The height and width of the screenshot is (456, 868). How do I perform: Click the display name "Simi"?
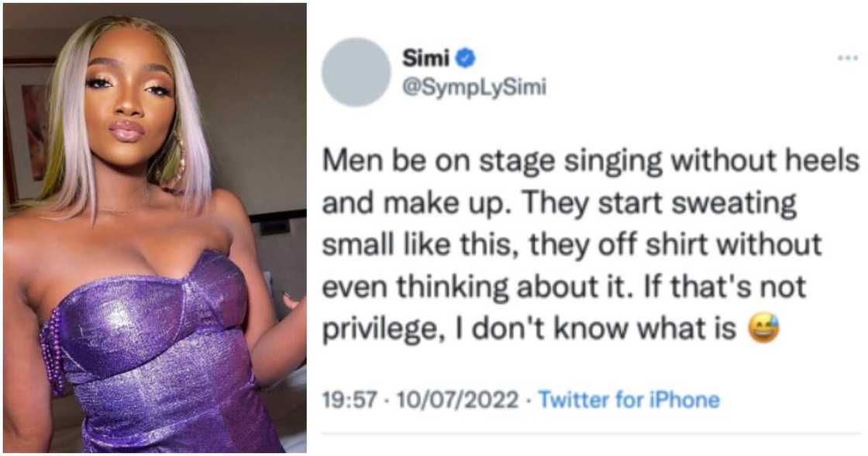coord(425,57)
